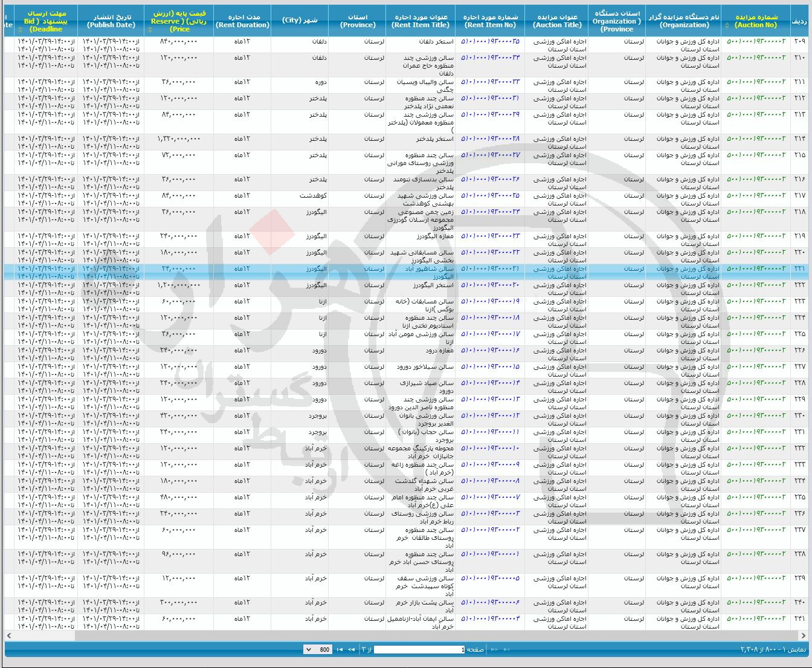Click sort arrows icon in Bid Deadline header
The height and width of the screenshot is (668, 812).
21,30
